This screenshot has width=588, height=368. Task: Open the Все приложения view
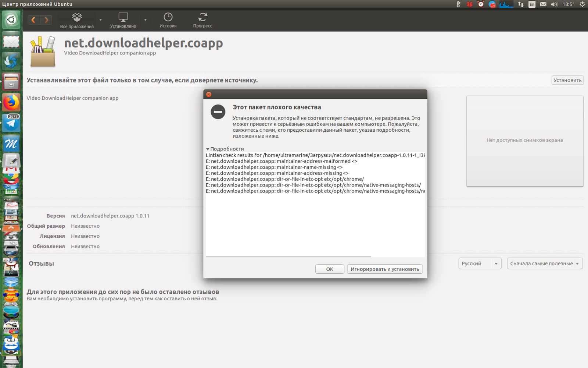pos(77,21)
